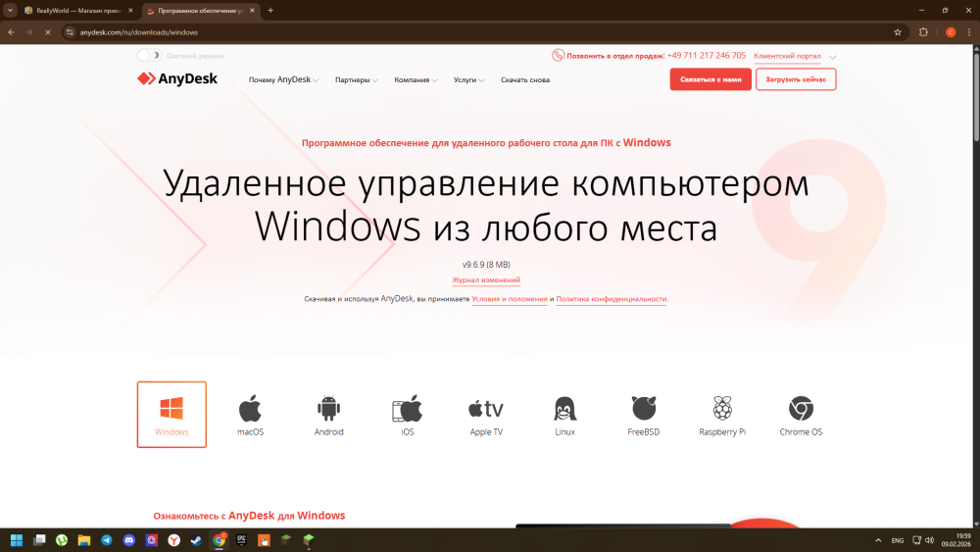Switch to the ReallyWorld tab
Viewport: 980px width, 552px height.
click(78, 11)
